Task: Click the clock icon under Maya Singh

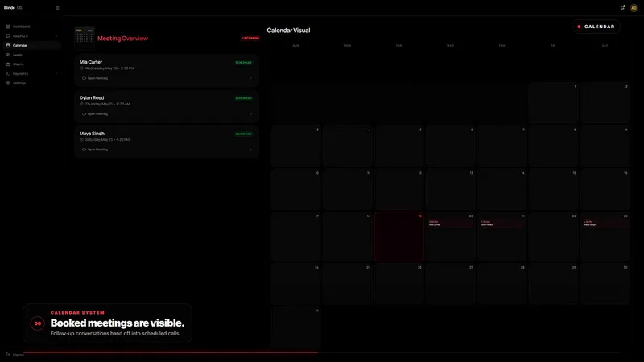Action: click(x=81, y=140)
